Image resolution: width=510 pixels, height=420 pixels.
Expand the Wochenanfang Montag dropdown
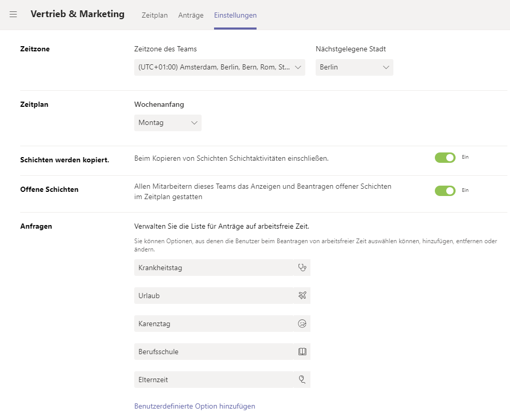click(168, 123)
